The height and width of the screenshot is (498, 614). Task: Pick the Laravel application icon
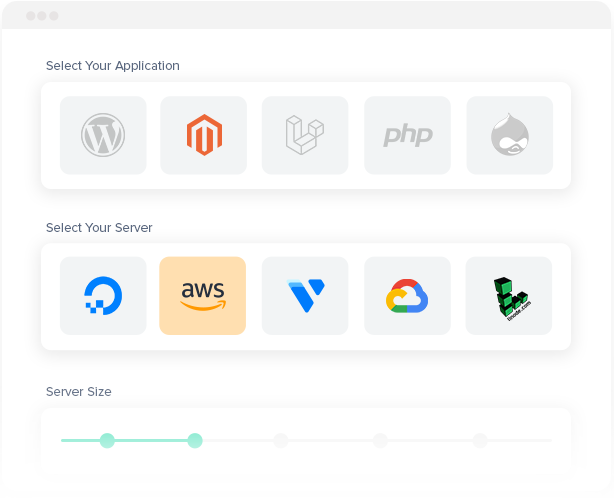tap(305, 135)
